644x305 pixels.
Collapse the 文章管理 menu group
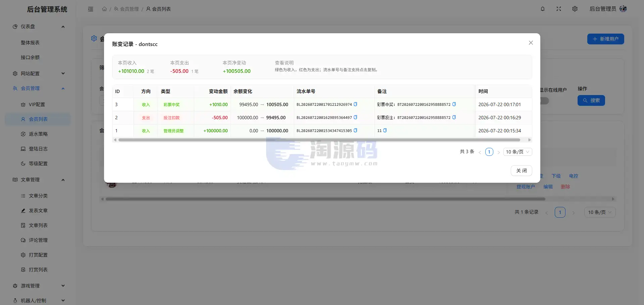pos(38,180)
